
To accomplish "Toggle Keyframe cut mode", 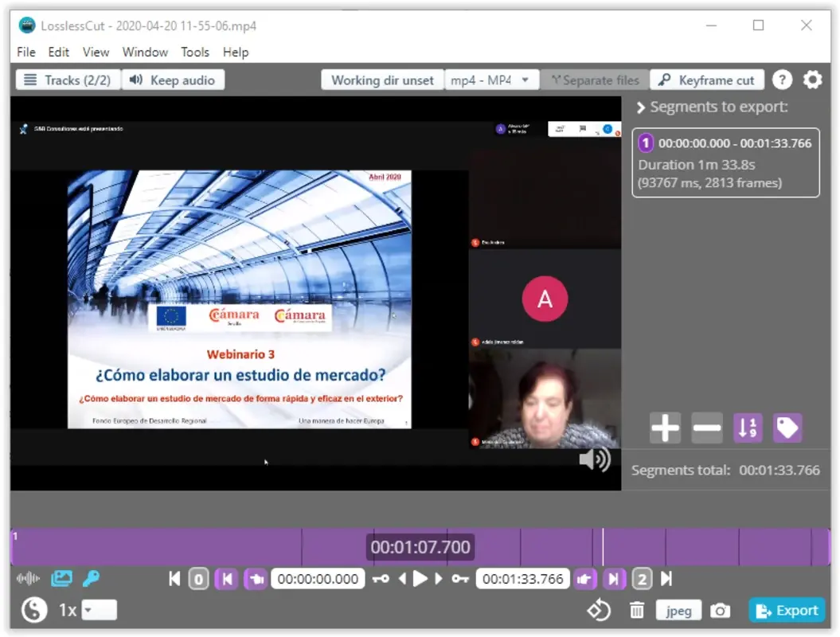I will pyautogui.click(x=707, y=80).
